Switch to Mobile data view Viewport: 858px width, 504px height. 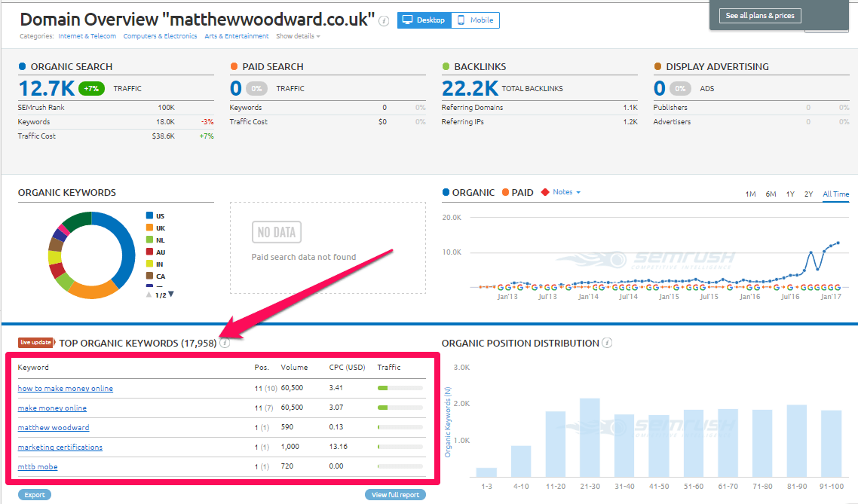475,20
